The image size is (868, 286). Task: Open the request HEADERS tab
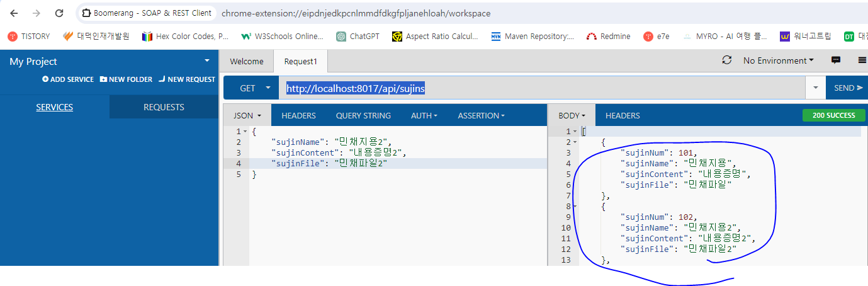click(x=298, y=115)
